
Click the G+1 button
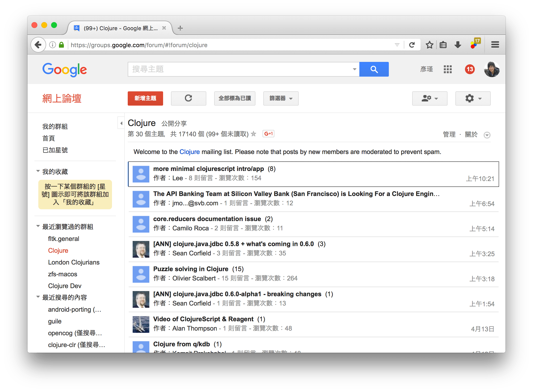(x=268, y=134)
